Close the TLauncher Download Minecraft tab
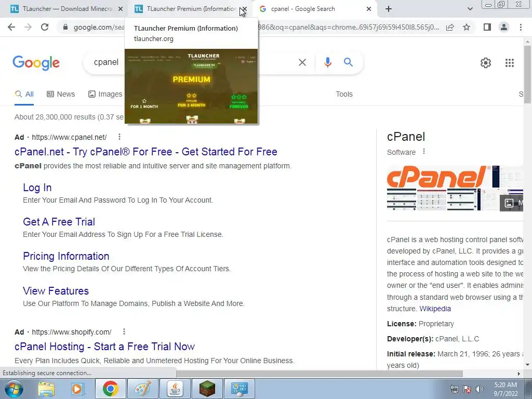The image size is (532, 399). pos(121,9)
